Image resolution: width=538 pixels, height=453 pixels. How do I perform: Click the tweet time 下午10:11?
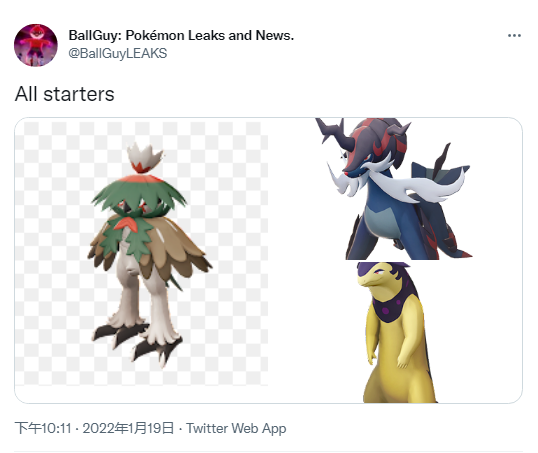pos(43,428)
